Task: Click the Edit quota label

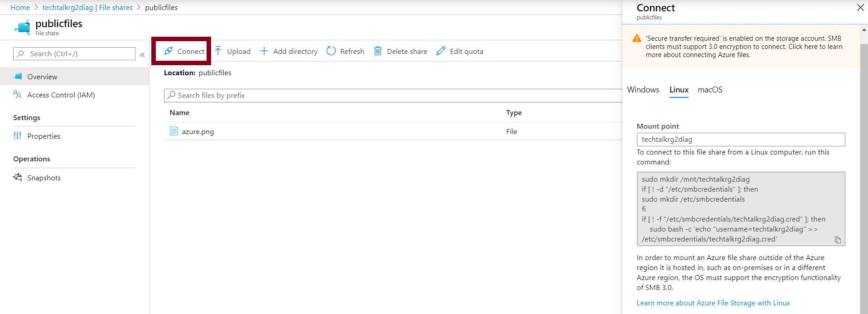Action: coord(467,51)
